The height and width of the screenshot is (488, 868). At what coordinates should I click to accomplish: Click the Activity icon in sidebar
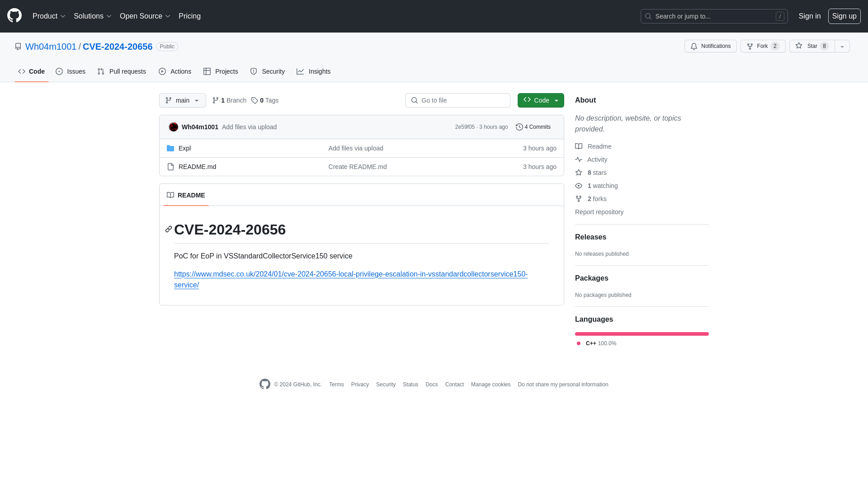coord(578,159)
